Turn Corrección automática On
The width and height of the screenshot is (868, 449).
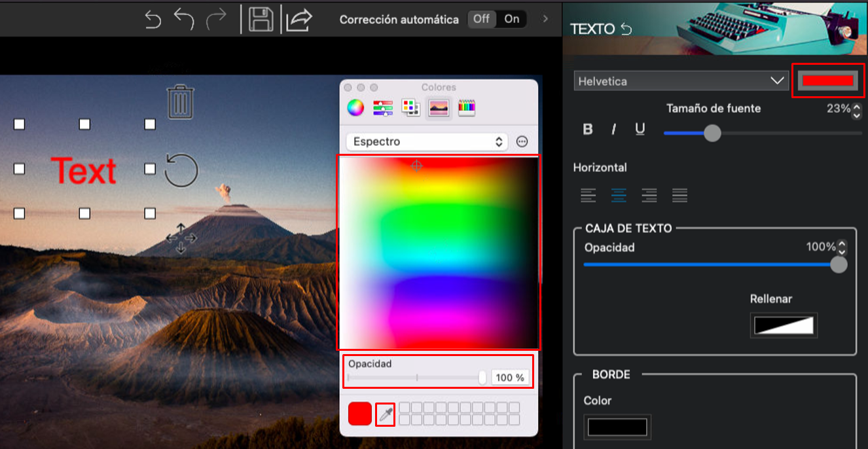pos(512,19)
